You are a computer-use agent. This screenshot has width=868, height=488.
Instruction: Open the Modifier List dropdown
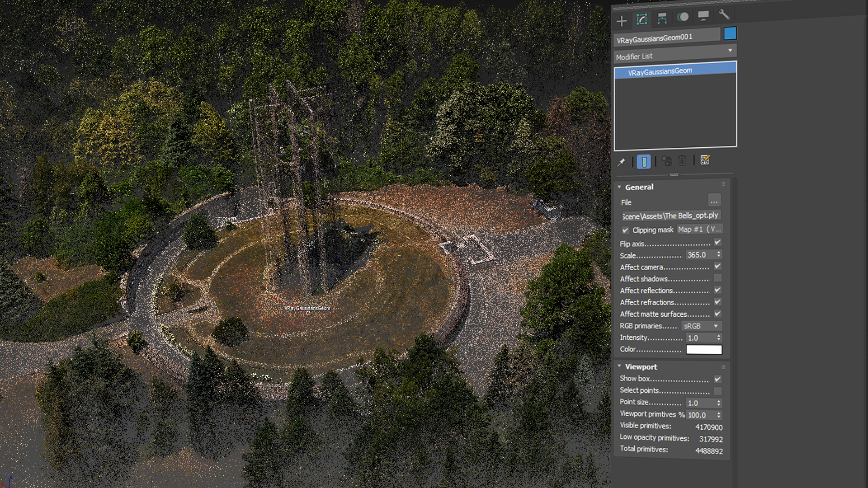point(675,55)
